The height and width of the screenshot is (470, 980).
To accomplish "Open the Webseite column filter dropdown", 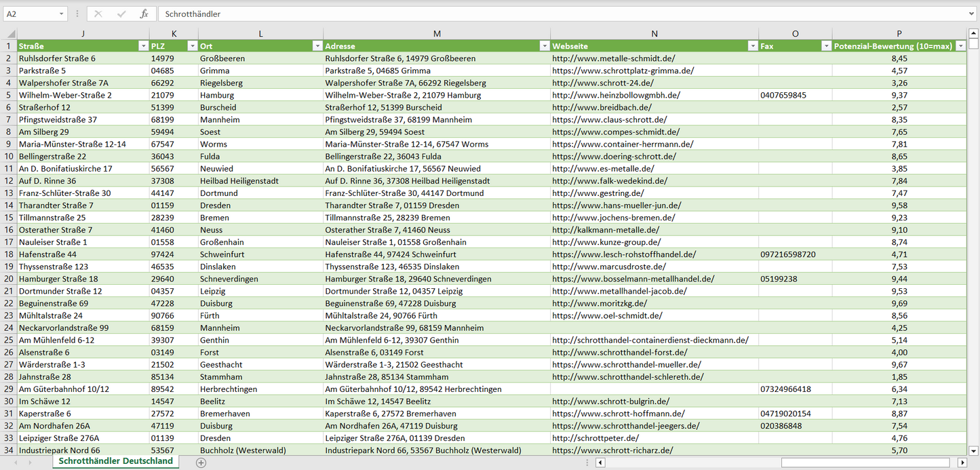I will click(x=752, y=46).
